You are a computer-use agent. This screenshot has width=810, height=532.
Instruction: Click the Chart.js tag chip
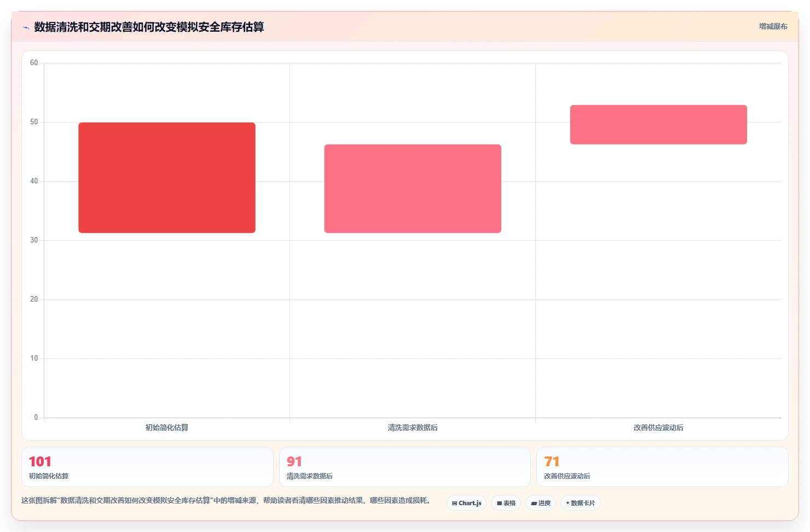coord(466,503)
